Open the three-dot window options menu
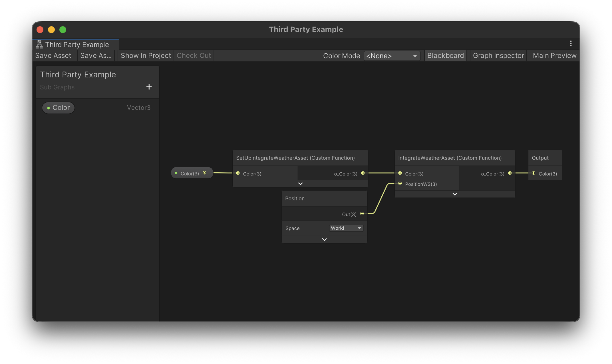 pyautogui.click(x=571, y=43)
